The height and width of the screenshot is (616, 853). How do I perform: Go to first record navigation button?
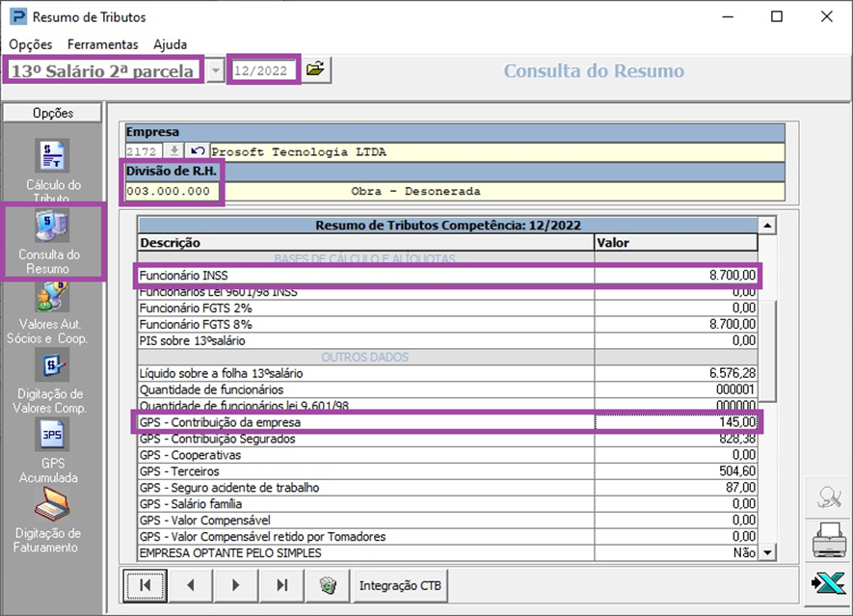point(146,585)
